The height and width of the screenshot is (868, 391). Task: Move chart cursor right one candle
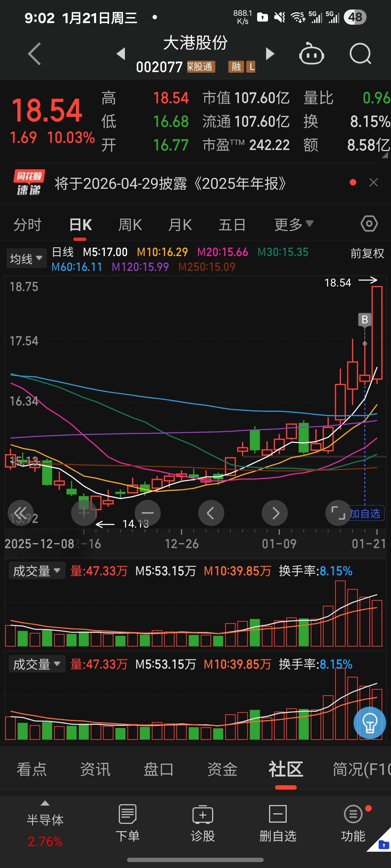coord(275,513)
